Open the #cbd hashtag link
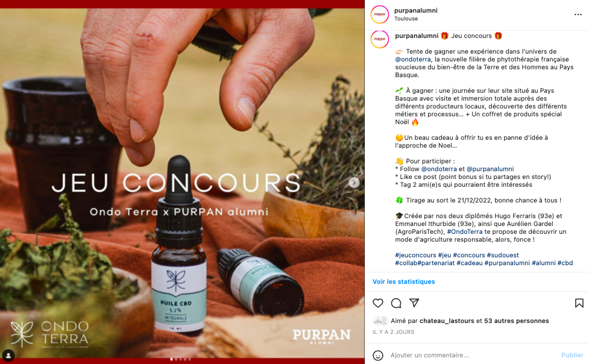Viewport: 589px width, 364px height. 565,263
